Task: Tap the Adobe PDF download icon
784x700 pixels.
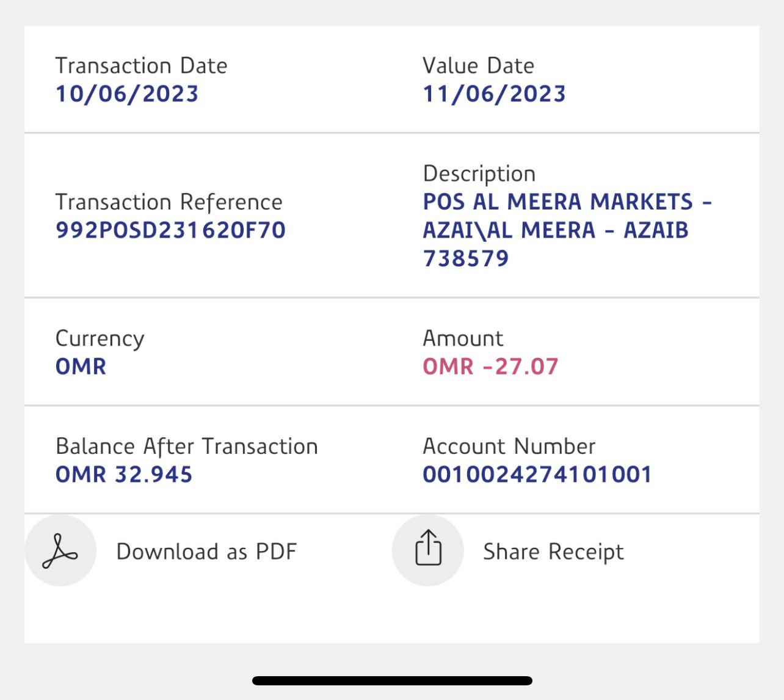Action: (x=60, y=551)
